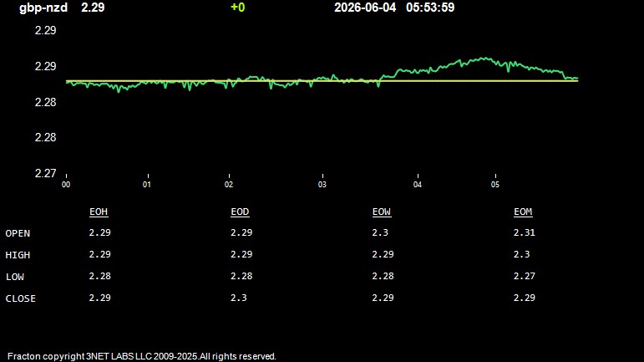
Task: Select the EOH column header
Action: [99, 212]
